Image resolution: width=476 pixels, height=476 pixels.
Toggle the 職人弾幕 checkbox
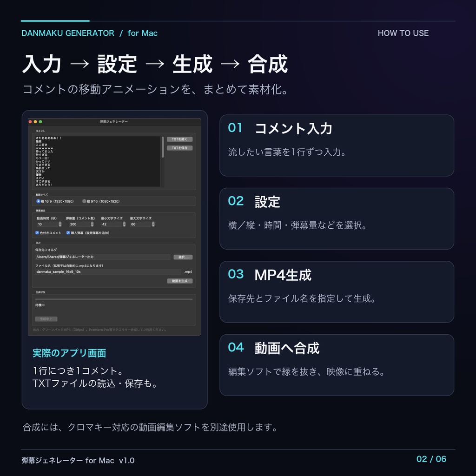click(68, 233)
